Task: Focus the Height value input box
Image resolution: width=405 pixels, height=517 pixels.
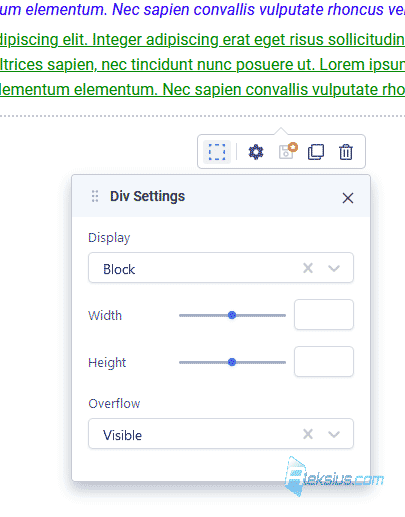Action: (x=324, y=362)
